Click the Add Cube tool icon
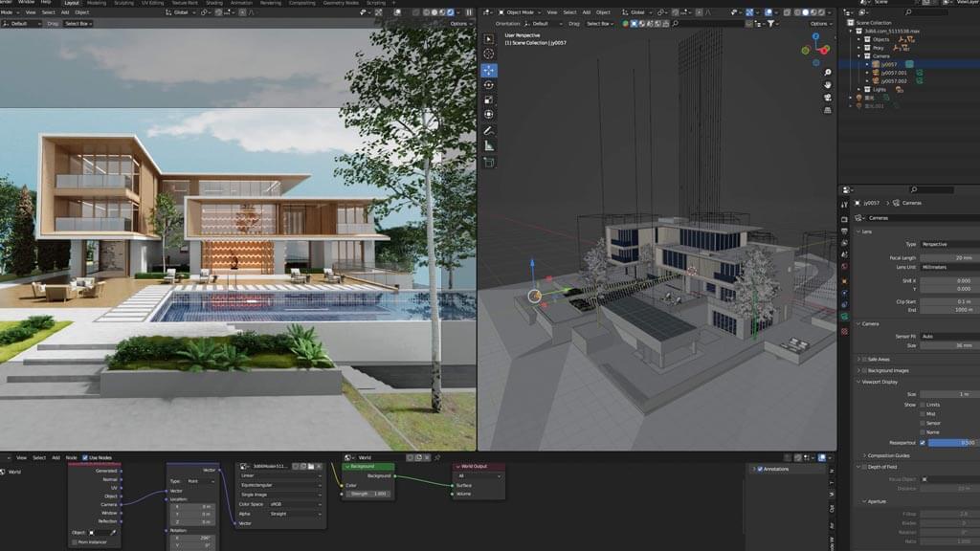The height and width of the screenshot is (551, 980). tap(489, 162)
